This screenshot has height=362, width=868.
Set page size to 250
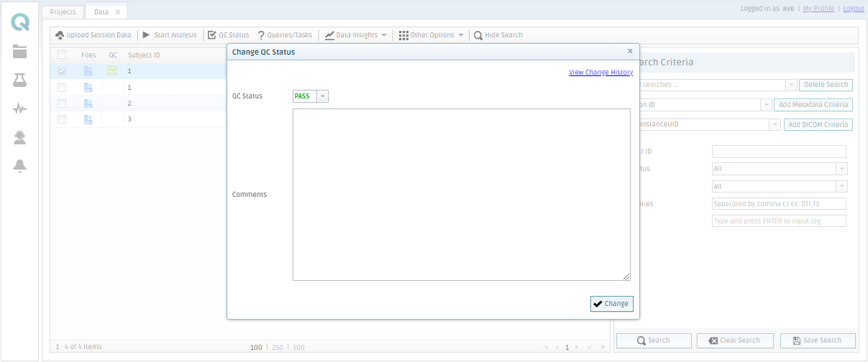click(277, 348)
